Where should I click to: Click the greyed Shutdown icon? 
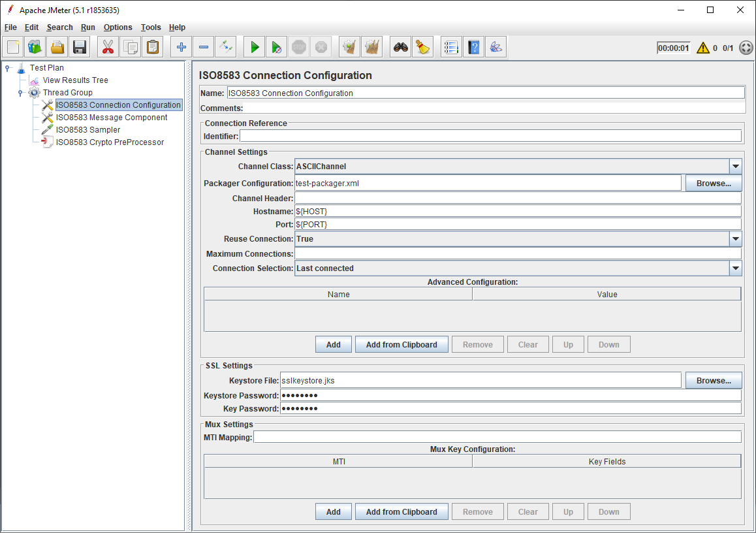coord(321,47)
